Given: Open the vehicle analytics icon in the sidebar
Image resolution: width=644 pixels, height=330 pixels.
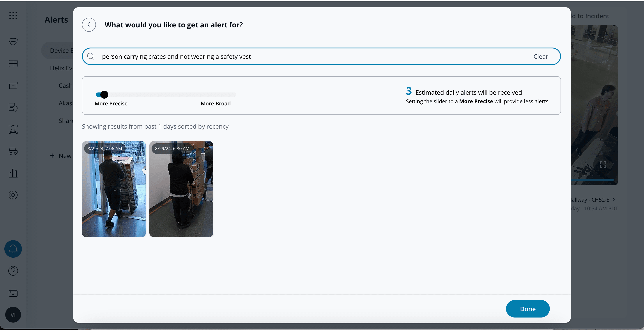Looking at the screenshot, I should point(13,151).
